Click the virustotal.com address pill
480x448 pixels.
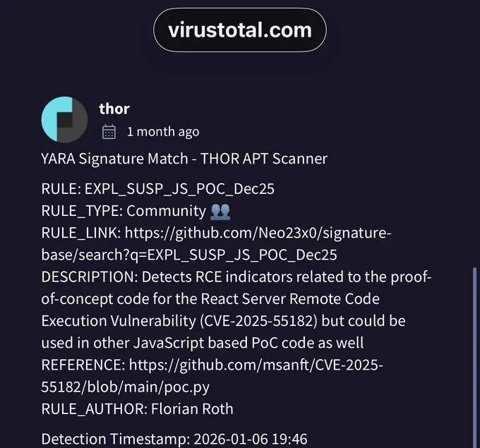(x=240, y=30)
